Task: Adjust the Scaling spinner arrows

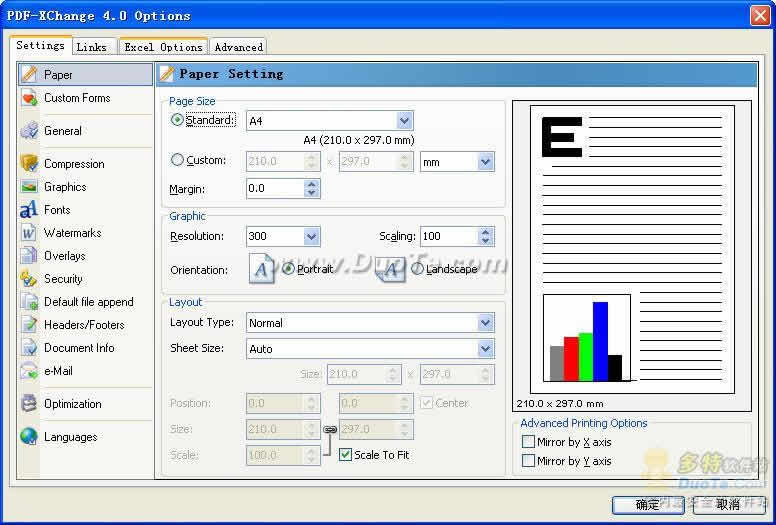Action: (485, 237)
